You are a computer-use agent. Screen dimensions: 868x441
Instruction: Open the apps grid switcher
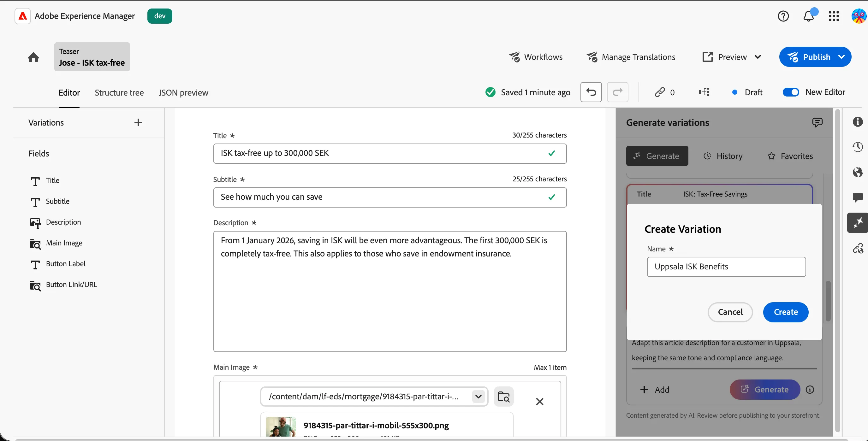tap(834, 16)
